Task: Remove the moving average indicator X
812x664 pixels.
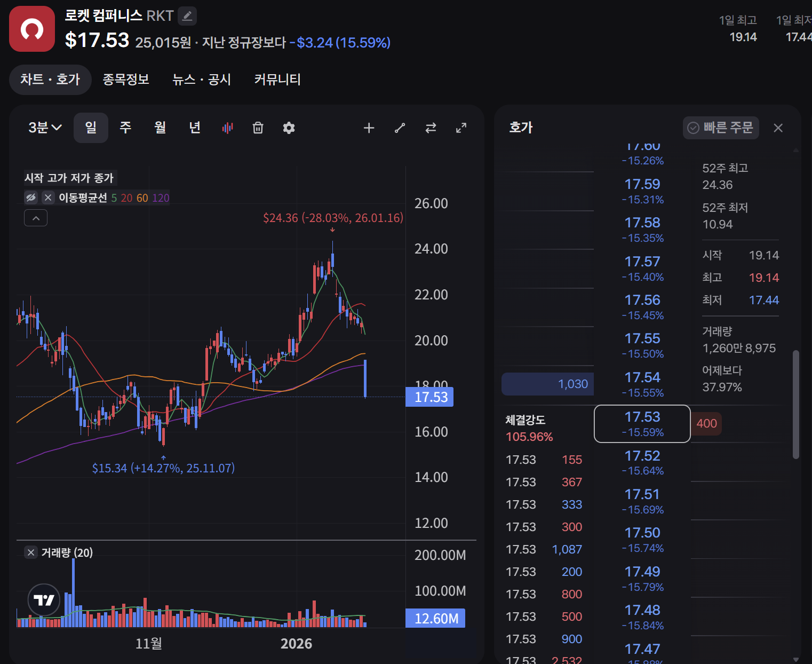Action: coord(48,197)
